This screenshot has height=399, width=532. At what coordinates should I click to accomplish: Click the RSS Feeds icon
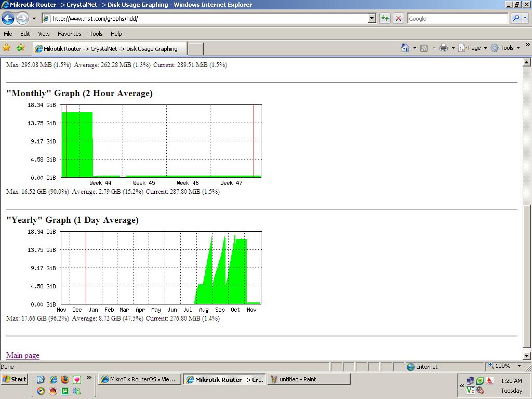coord(424,48)
